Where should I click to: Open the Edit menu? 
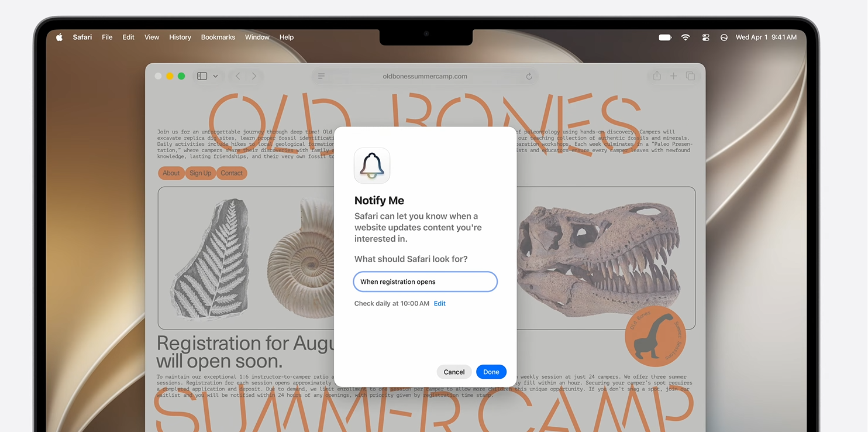[x=129, y=37]
